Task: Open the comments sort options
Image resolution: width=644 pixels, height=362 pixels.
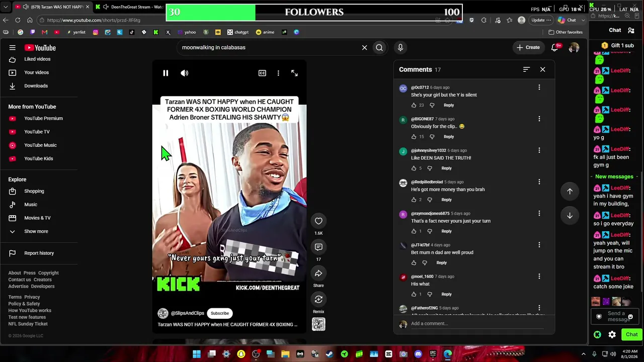Action: pyautogui.click(x=526, y=69)
